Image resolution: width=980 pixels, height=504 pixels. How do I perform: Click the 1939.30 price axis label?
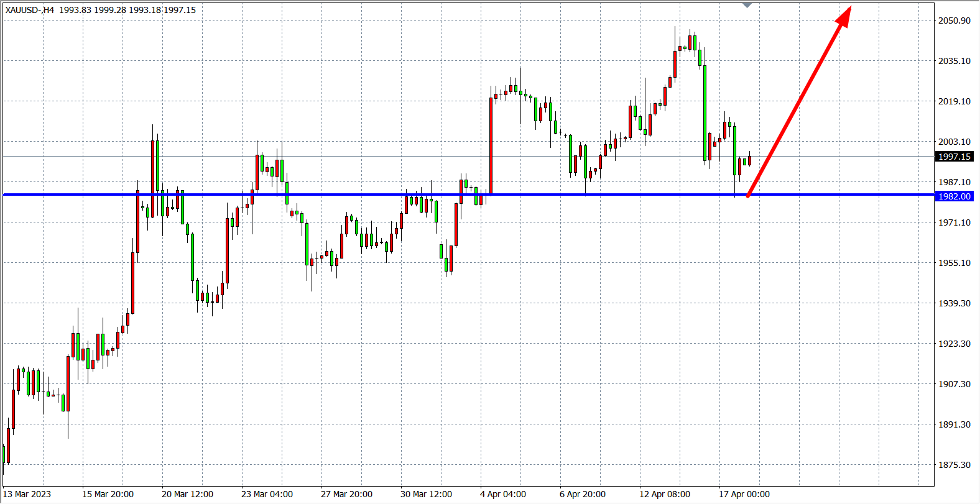point(954,303)
